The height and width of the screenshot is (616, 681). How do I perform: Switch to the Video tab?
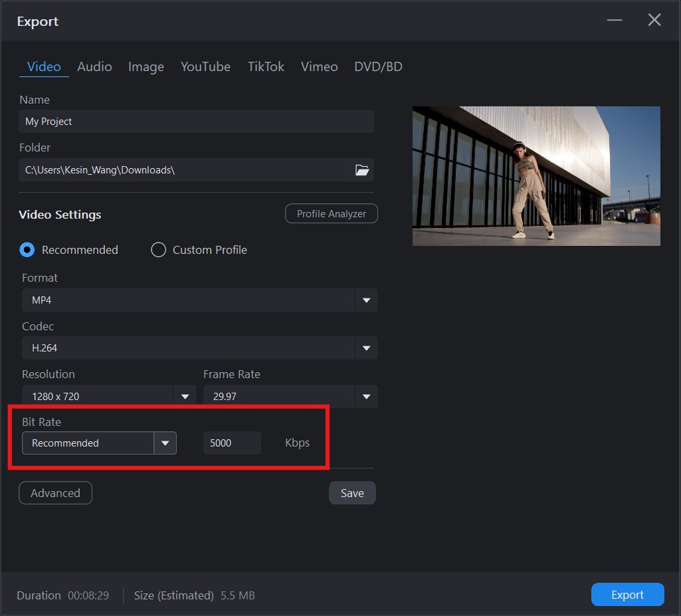click(x=44, y=66)
